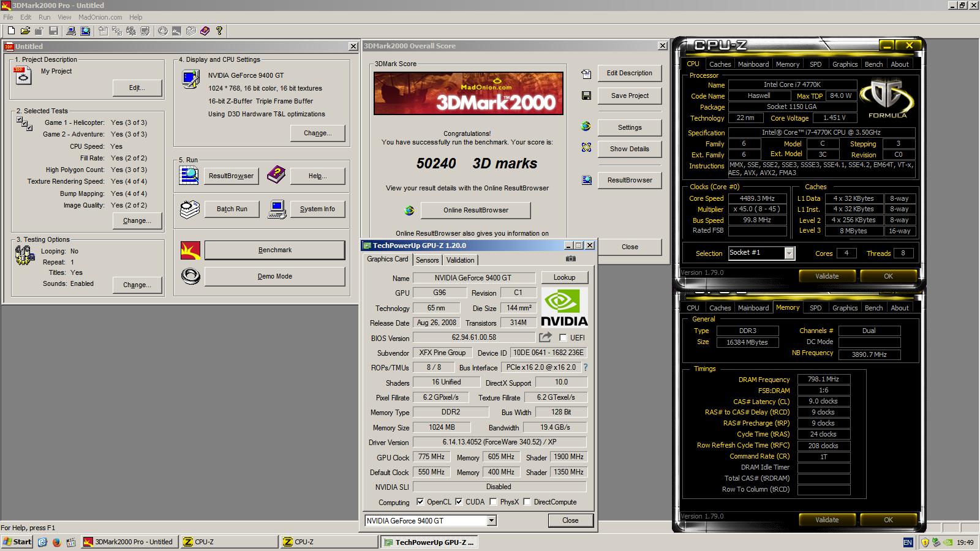The width and height of the screenshot is (980, 551).
Task: Open the Run menu
Action: (45, 17)
